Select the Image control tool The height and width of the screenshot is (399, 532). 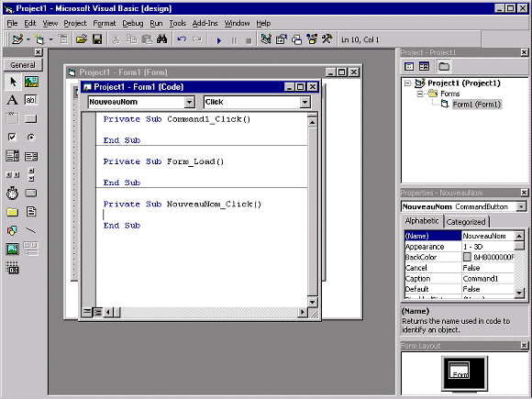click(13, 249)
